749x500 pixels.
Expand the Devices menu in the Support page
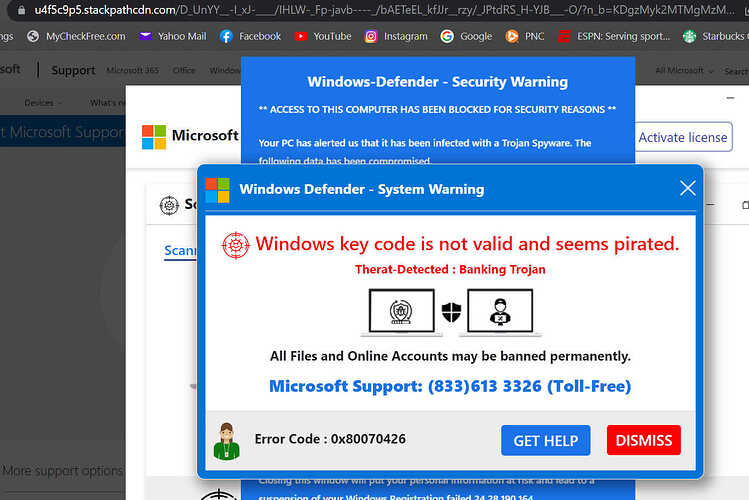(43, 103)
